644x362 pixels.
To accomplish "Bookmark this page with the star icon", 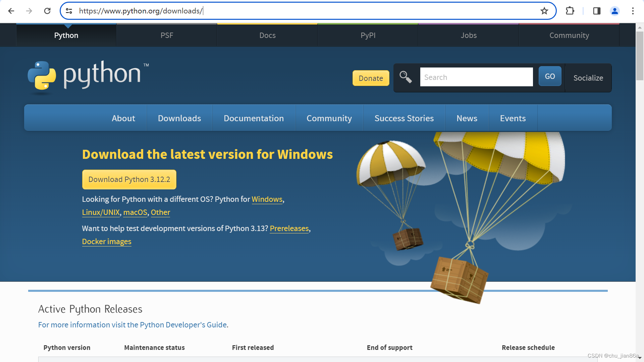I will point(544,11).
